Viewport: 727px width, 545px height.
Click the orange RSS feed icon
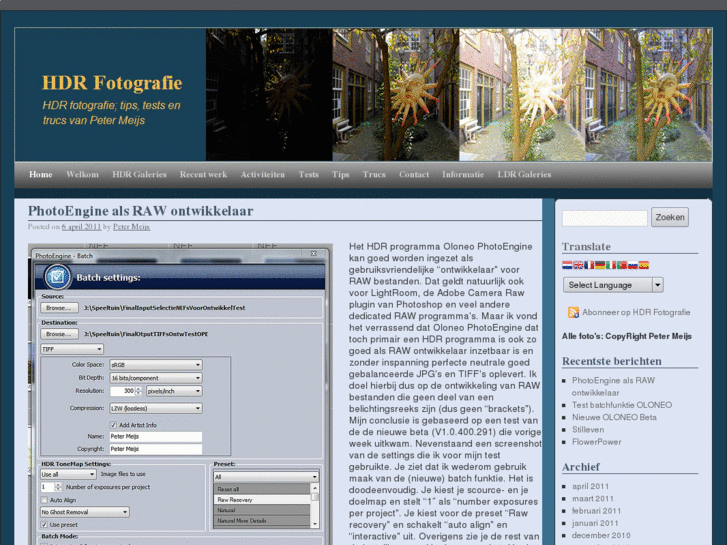(574, 312)
